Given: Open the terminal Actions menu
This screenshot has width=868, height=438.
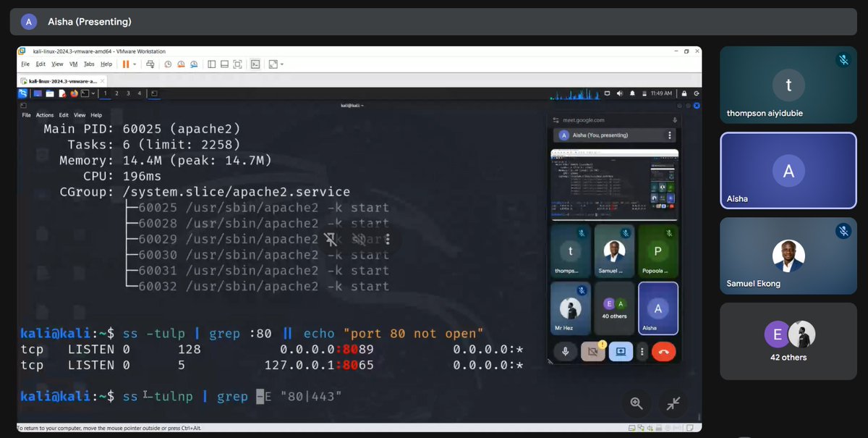Looking at the screenshot, I should (45, 115).
